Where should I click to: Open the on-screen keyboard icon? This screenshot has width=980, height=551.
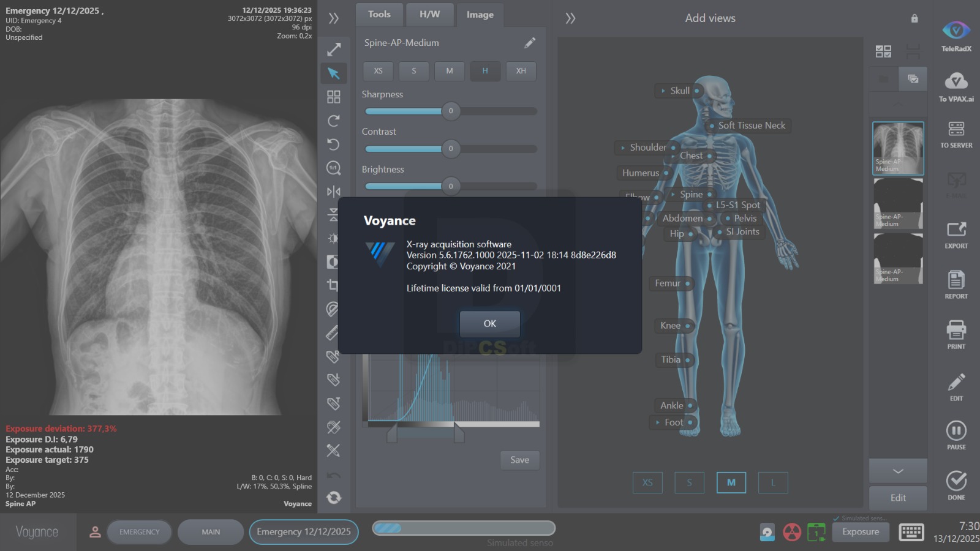[911, 532]
